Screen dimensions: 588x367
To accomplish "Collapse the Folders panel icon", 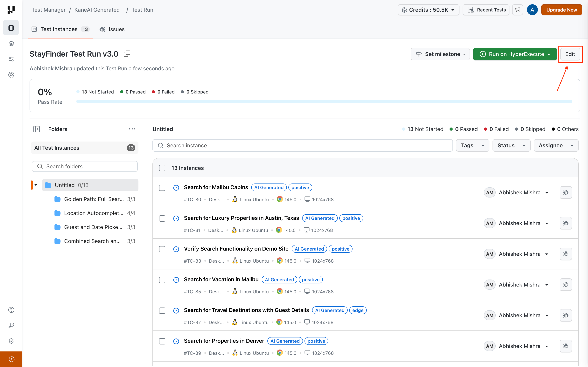I will (x=36, y=129).
